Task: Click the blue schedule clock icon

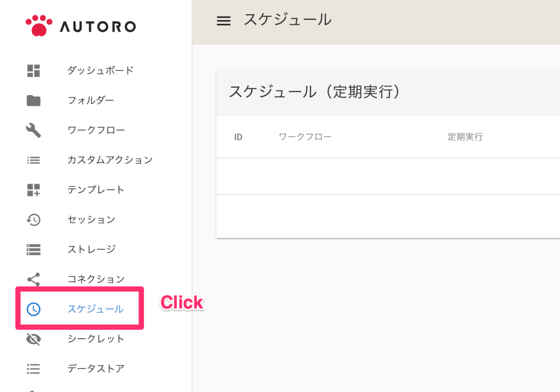Action: point(33,309)
